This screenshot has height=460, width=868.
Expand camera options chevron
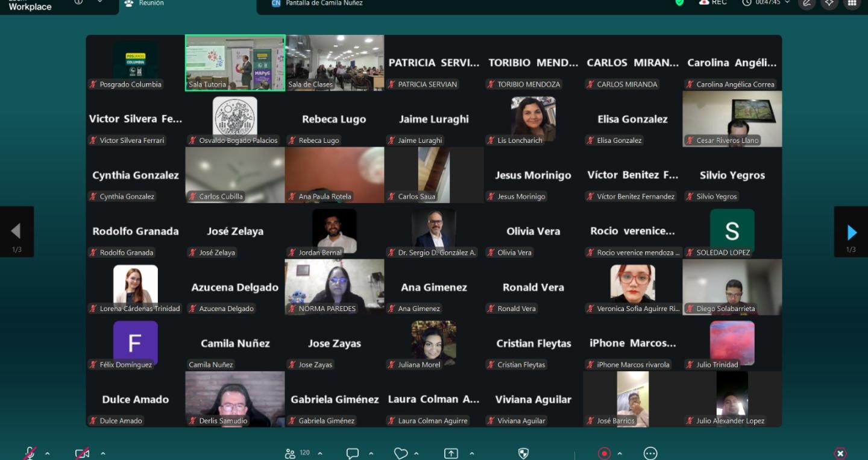(x=103, y=454)
